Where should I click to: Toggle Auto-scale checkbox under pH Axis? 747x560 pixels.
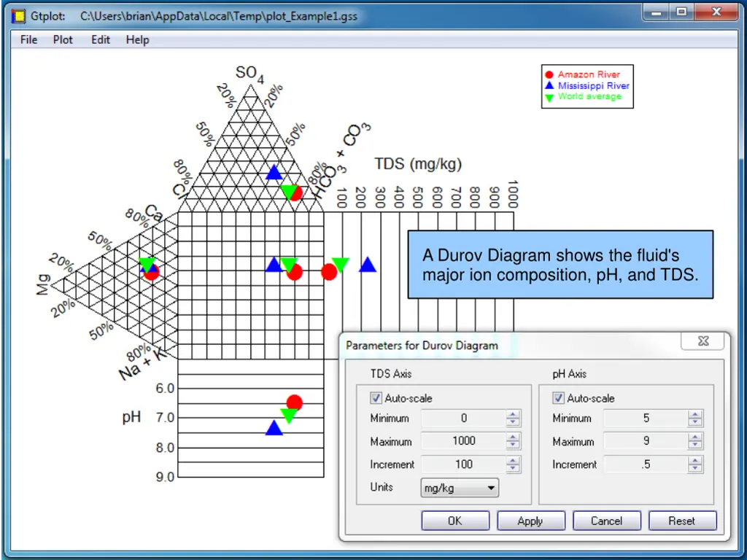tap(559, 398)
